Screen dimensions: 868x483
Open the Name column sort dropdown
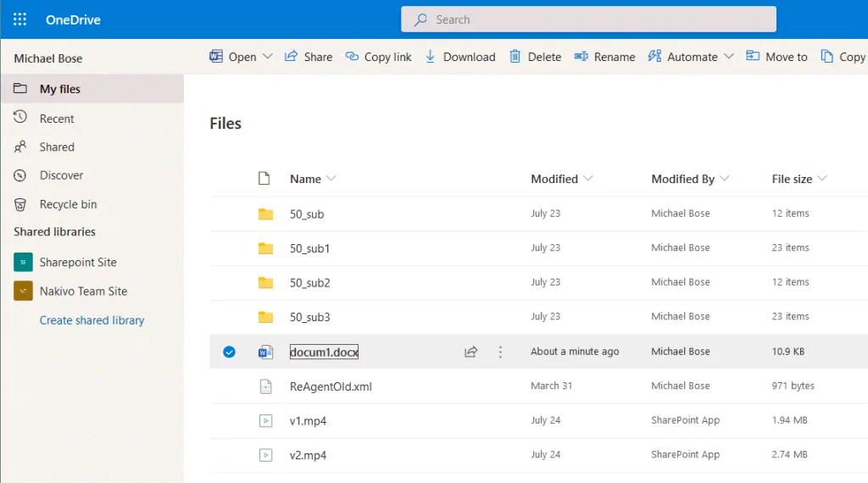(331, 179)
